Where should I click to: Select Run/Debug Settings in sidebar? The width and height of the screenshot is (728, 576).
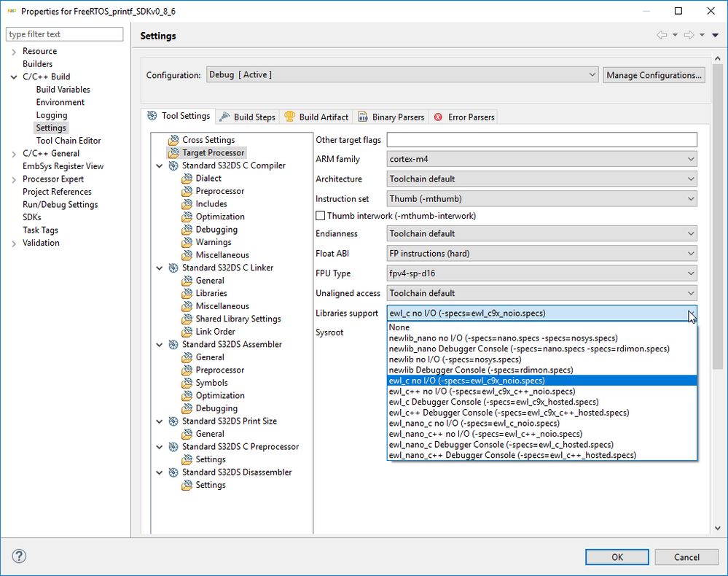point(60,205)
